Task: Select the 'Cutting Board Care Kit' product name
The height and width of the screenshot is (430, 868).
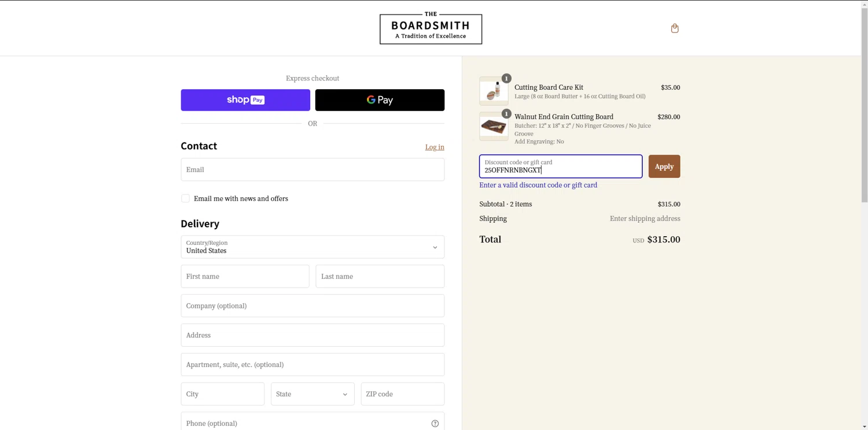Action: tap(549, 87)
